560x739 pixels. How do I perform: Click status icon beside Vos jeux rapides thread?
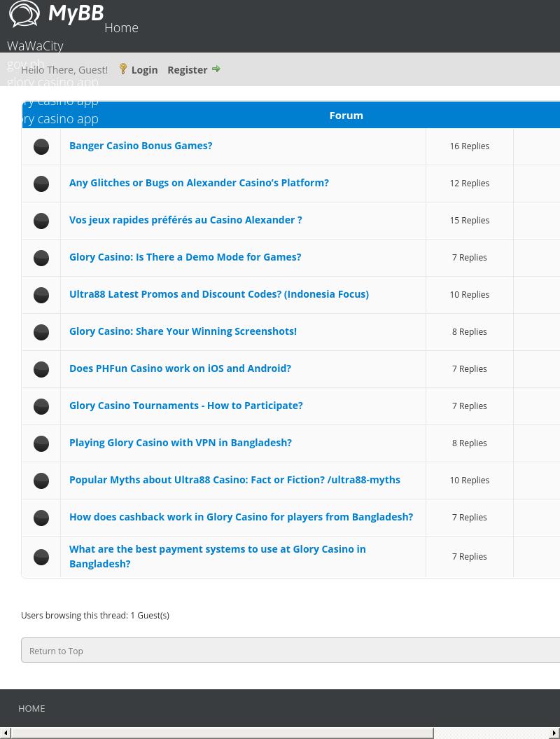point(41,221)
